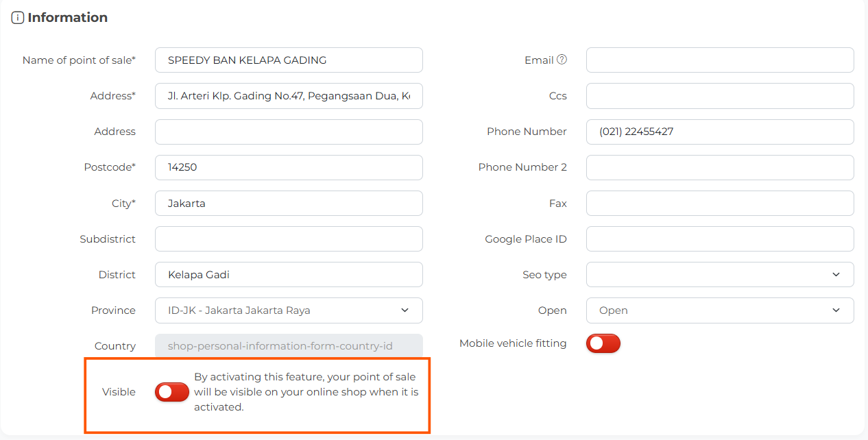Enable the Mobile vehicle fitting switch
The image size is (868, 440).
click(x=603, y=343)
